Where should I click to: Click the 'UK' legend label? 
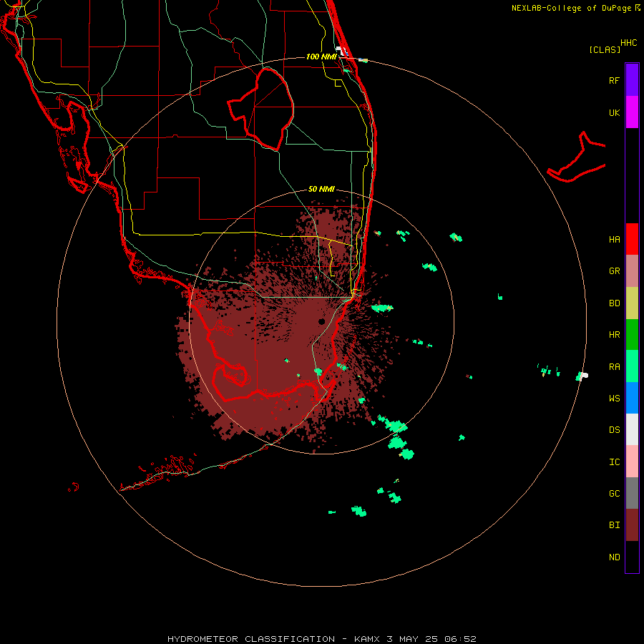click(x=614, y=112)
